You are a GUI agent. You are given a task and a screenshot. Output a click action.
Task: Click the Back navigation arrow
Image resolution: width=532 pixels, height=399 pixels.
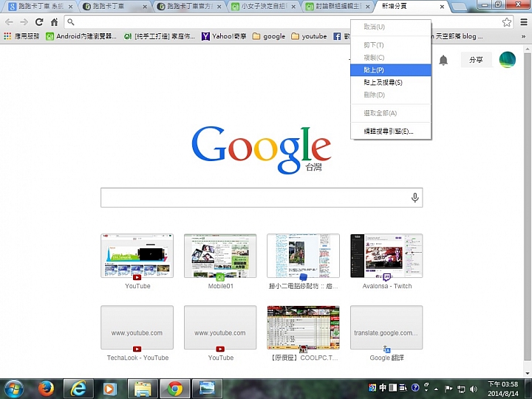click(9, 22)
